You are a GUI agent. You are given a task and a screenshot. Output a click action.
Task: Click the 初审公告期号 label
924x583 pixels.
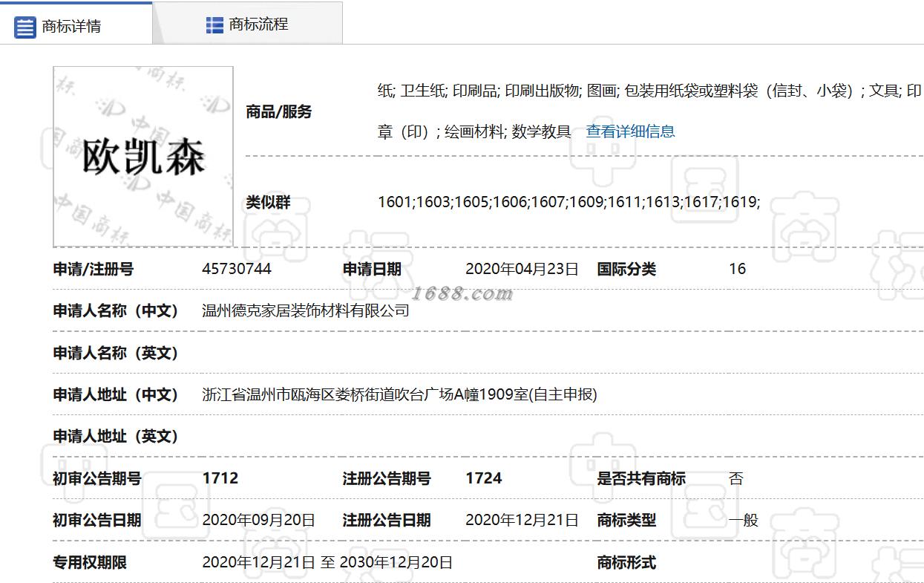[x=97, y=478]
